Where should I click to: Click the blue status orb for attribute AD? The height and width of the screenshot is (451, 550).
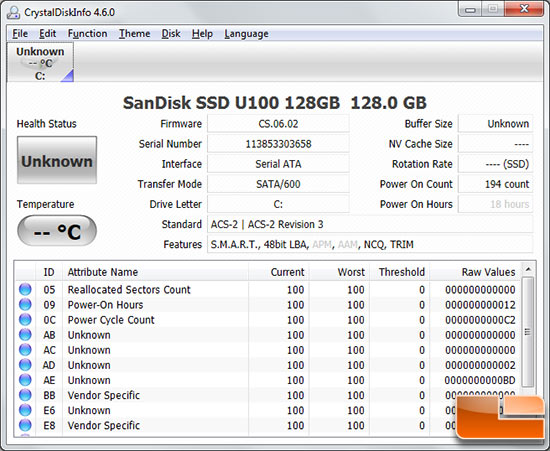click(25, 365)
